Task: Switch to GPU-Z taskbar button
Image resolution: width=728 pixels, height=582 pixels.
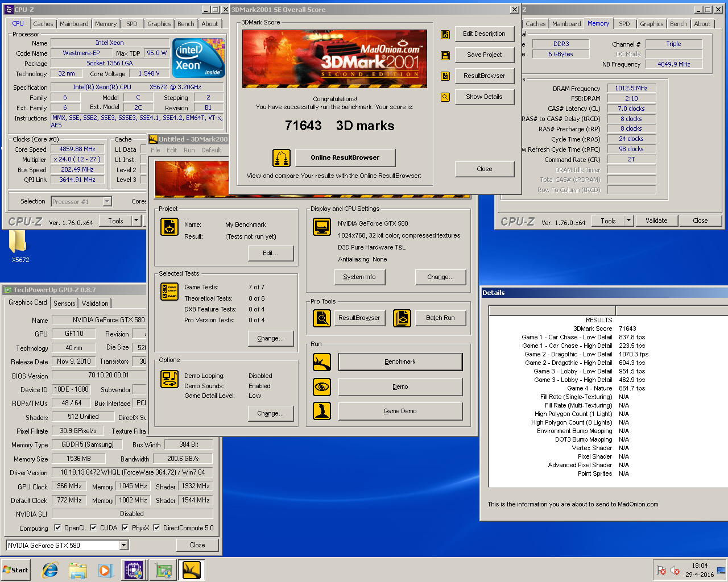Action: pyautogui.click(x=163, y=570)
